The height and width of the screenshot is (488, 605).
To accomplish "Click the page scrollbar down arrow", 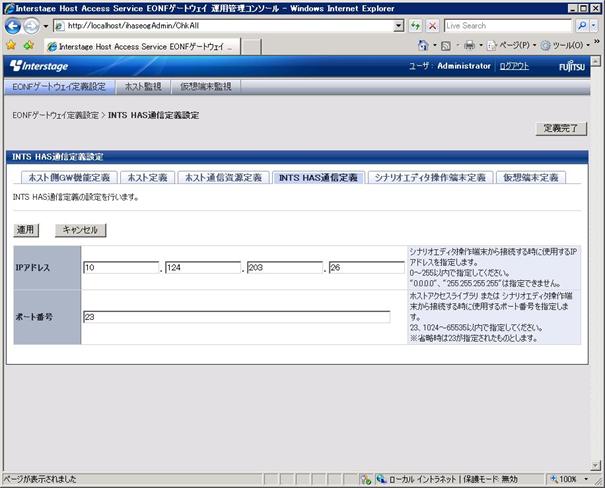I will click(596, 466).
